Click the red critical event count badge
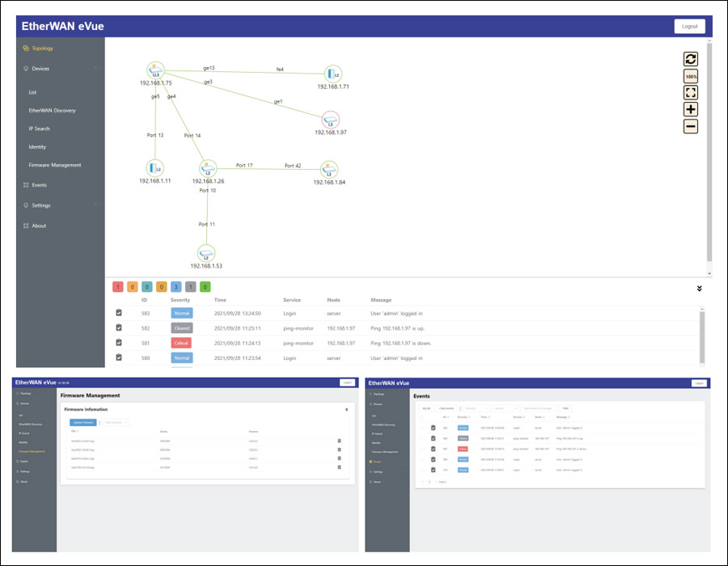Viewport: 728px width, 566px height. click(x=118, y=286)
